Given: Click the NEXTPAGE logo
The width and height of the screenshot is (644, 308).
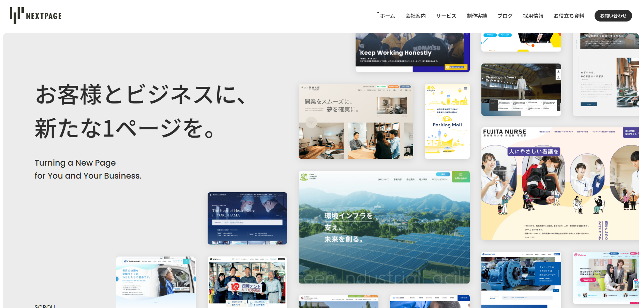Looking at the screenshot, I should (x=36, y=16).
